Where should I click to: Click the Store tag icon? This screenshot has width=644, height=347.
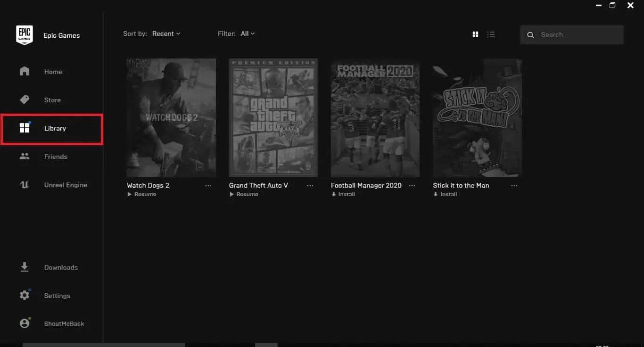tap(25, 99)
